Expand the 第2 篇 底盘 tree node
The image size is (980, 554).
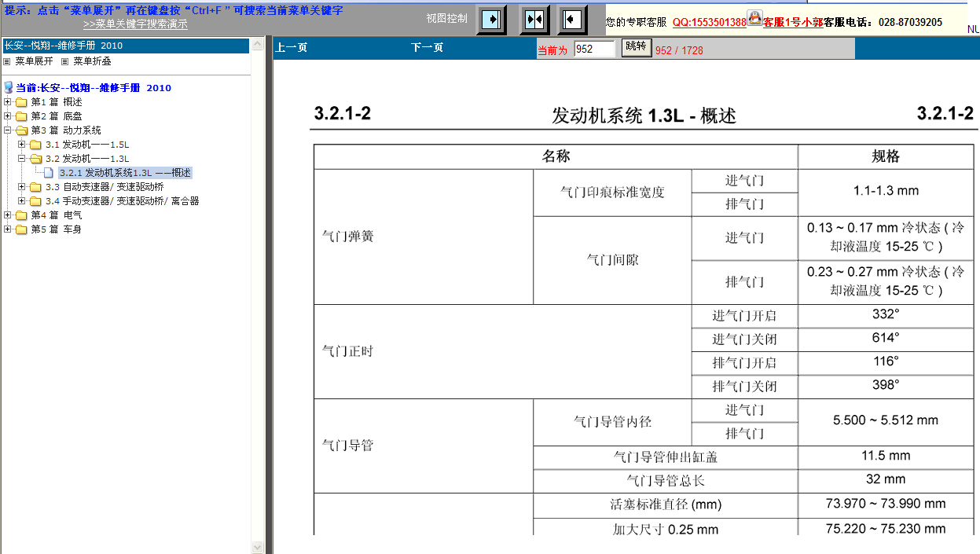8,116
